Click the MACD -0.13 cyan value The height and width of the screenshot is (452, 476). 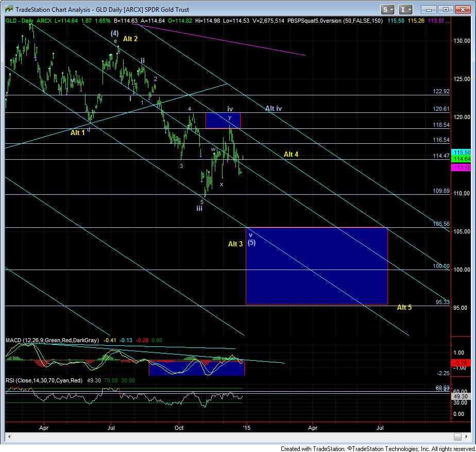coord(126,340)
